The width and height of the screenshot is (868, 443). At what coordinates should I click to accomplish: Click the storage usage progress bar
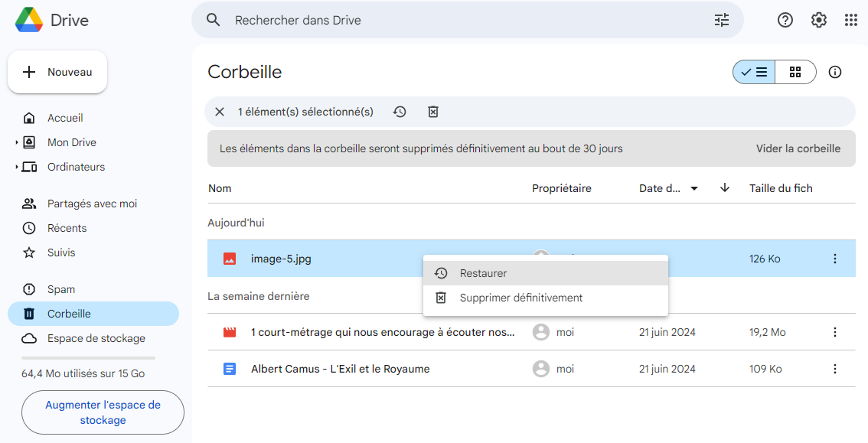pyautogui.click(x=88, y=357)
